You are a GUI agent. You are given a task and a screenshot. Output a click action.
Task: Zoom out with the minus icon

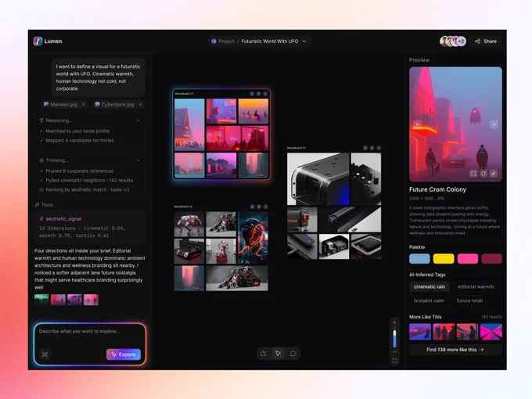point(394,352)
